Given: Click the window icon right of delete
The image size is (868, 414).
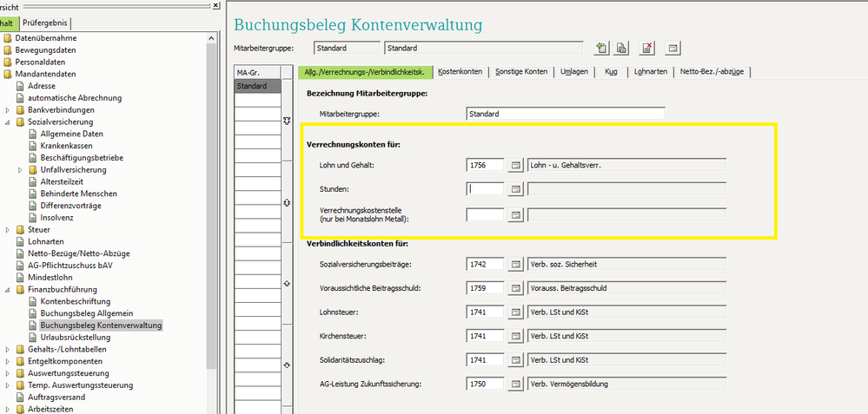Looking at the screenshot, I should point(673,48).
